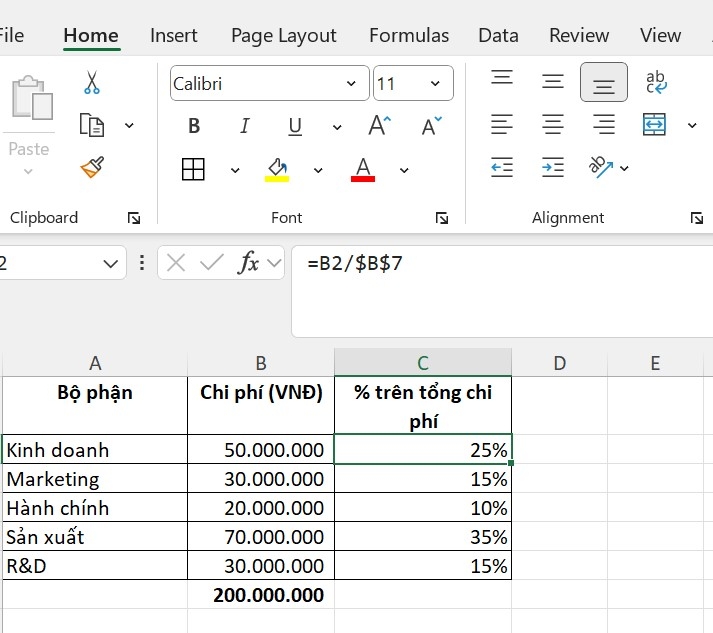Open Name Box dropdown arrow

point(110,263)
